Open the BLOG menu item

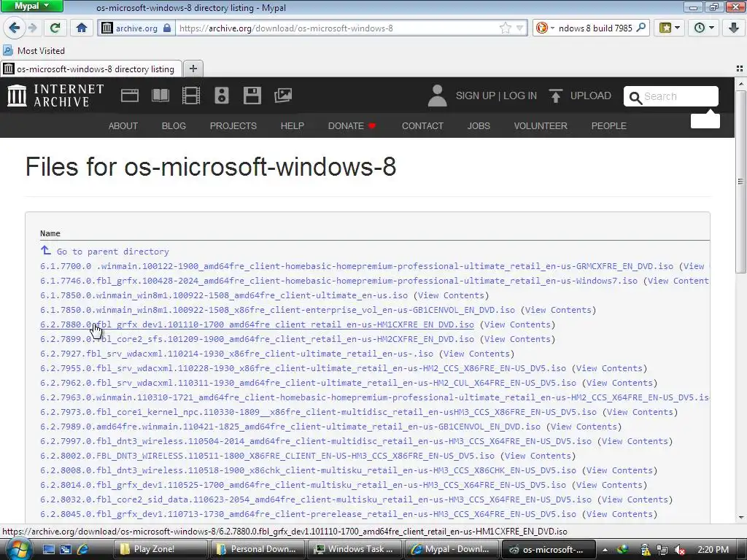(x=174, y=125)
